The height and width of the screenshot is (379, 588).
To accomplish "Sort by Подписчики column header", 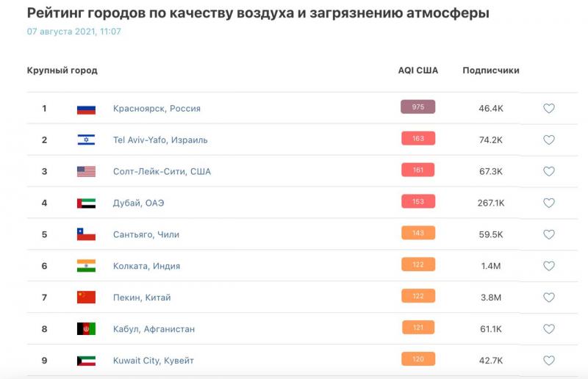I will point(491,71).
